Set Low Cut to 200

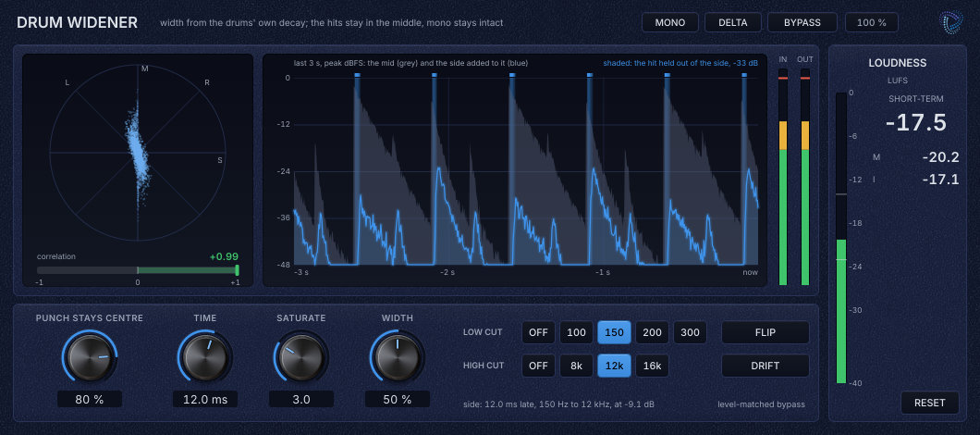652,332
